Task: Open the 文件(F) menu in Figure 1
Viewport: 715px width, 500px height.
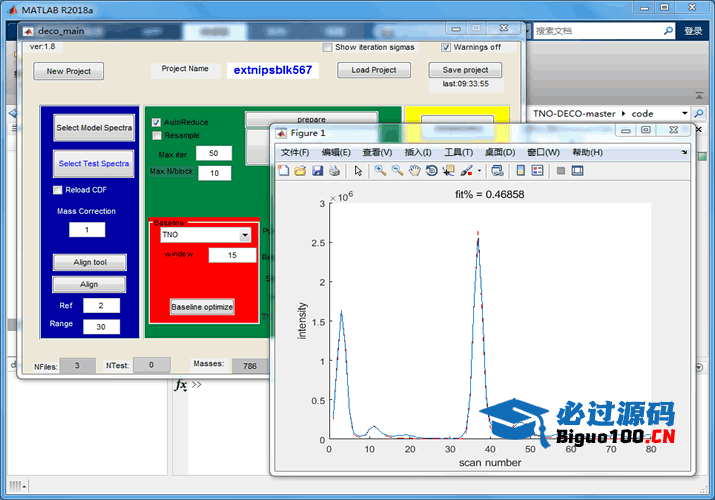Action: coord(295,152)
